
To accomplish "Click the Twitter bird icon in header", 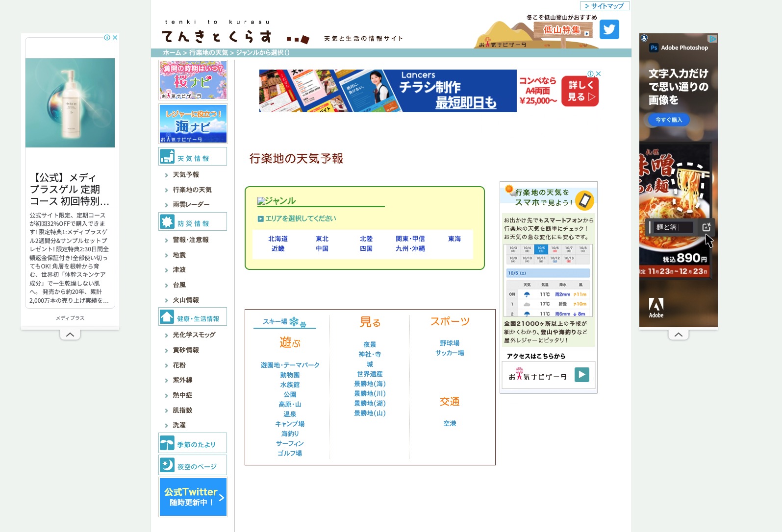I will coord(609,29).
